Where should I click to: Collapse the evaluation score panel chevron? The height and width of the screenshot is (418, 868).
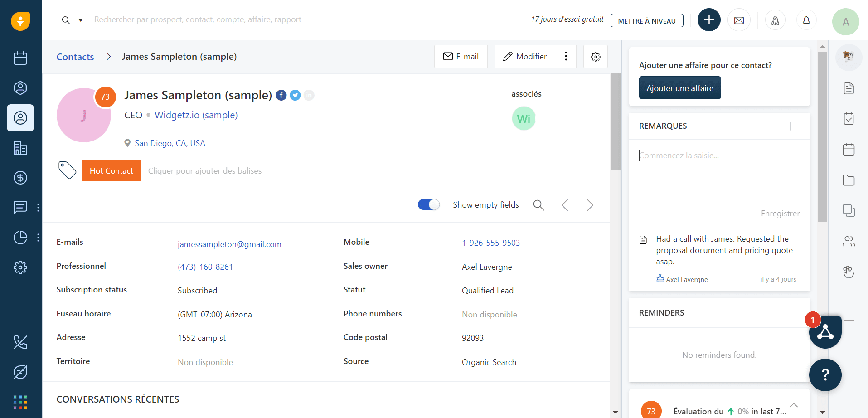794,405
